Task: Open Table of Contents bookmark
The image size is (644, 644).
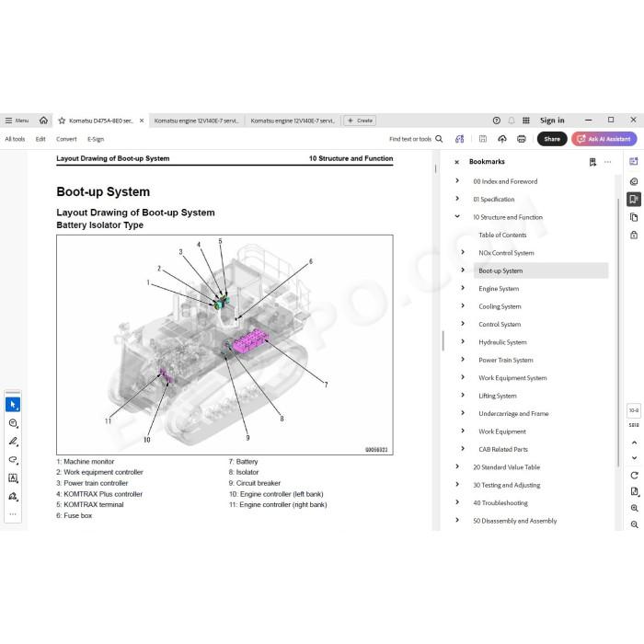Action: pyautogui.click(x=502, y=235)
